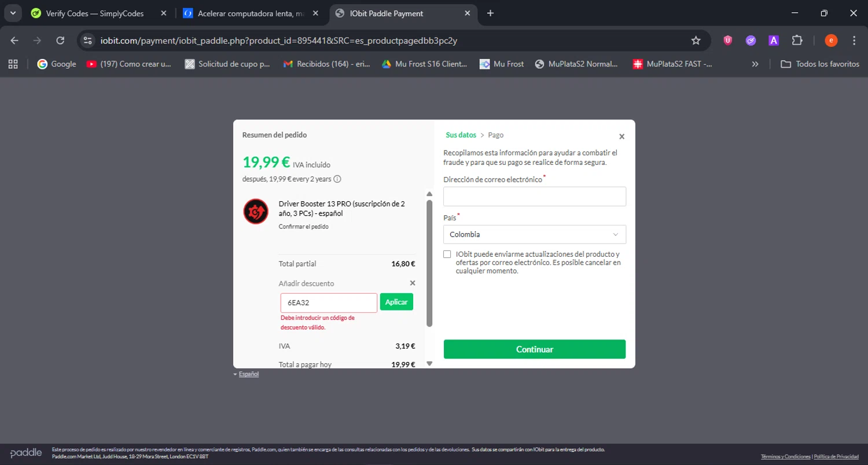
Task: Click the email address input field
Action: tap(535, 197)
